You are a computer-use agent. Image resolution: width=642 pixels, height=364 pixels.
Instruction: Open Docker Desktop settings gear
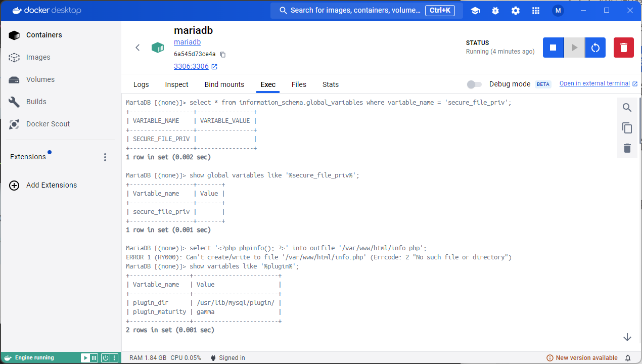[516, 11]
